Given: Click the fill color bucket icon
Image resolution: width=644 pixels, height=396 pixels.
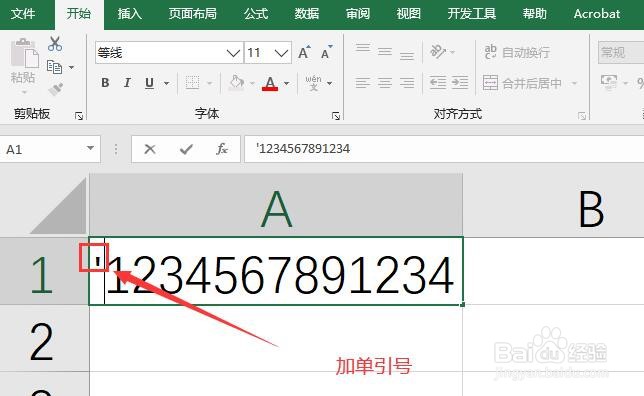Looking at the screenshot, I should coord(237,83).
